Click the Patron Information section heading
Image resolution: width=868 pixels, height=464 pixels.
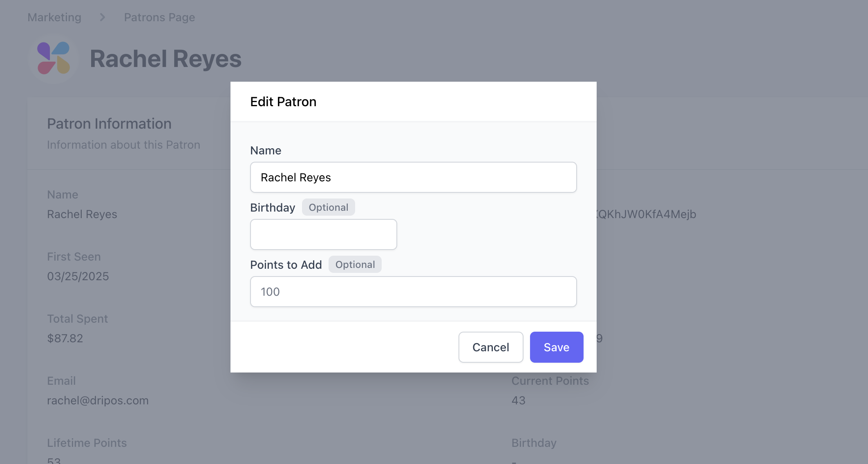tap(109, 124)
